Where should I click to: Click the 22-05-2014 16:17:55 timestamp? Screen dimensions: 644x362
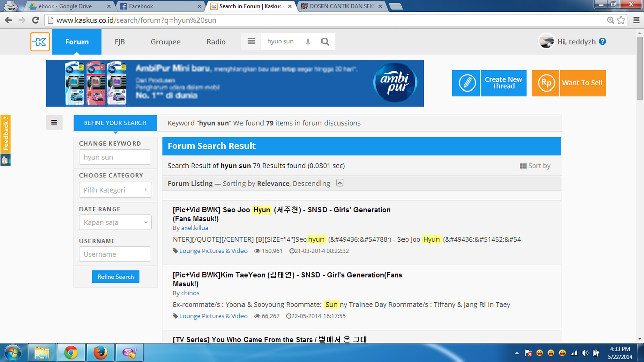[x=318, y=316]
